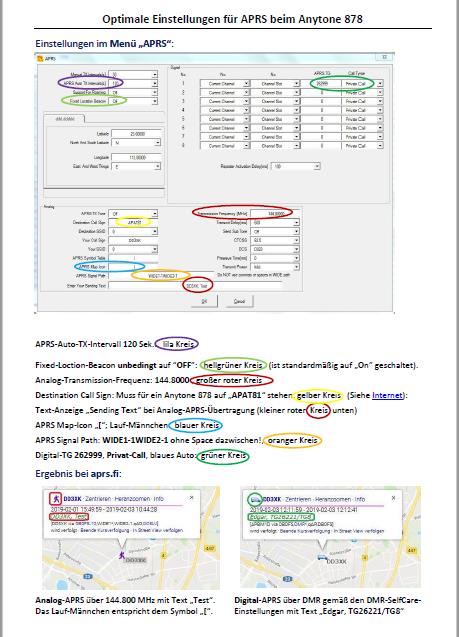Image resolution: width=459 pixels, height=637 pixels.
Task: Close the left aprs.fi map popup
Action: pyautogui.click(x=192, y=498)
